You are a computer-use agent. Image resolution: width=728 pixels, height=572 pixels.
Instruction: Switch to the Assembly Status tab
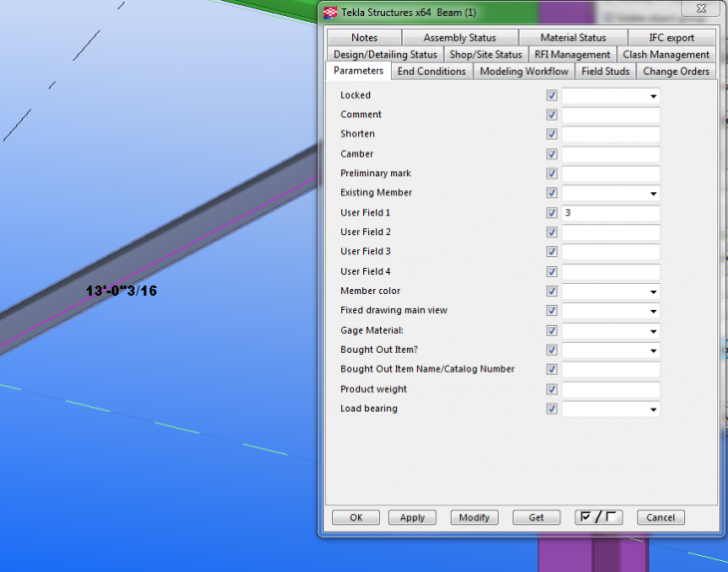point(460,38)
